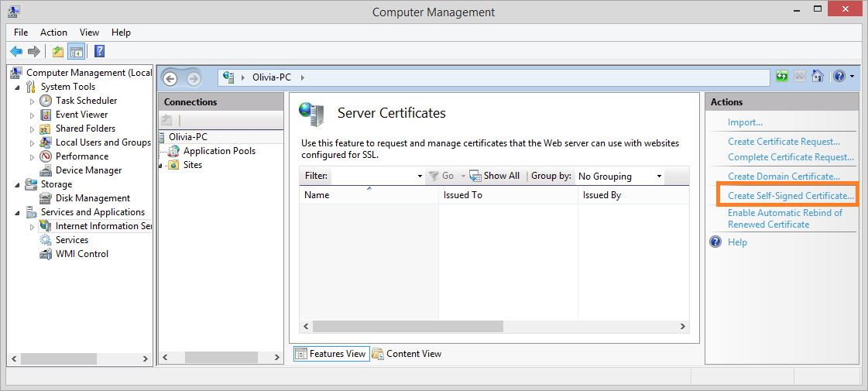Expand the Task Scheduler node

(x=32, y=101)
